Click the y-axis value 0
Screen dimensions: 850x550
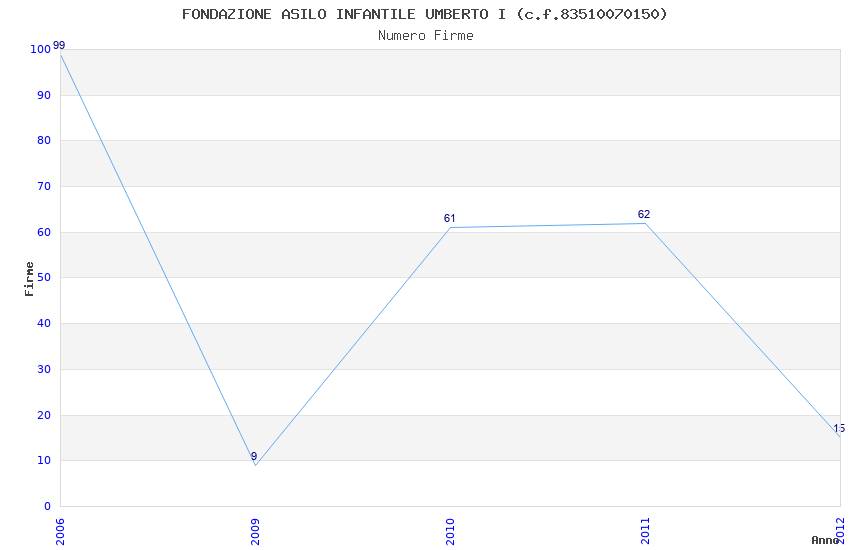48,507
